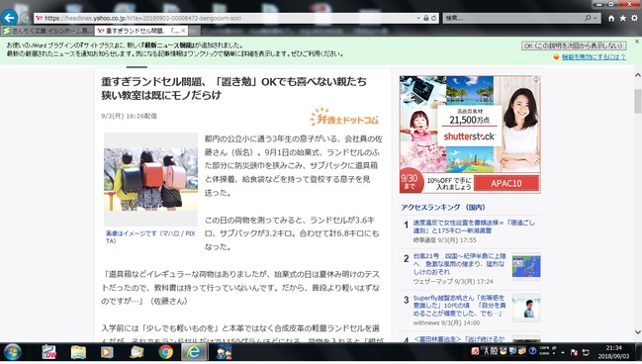Click the randoseru children article image
Screen dimensions: 642x364
point(150,179)
